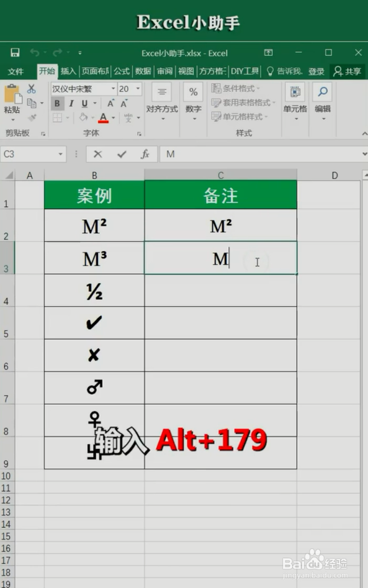Click the 告诉我 lightbulb search box
This screenshot has height=588, width=368.
click(284, 71)
